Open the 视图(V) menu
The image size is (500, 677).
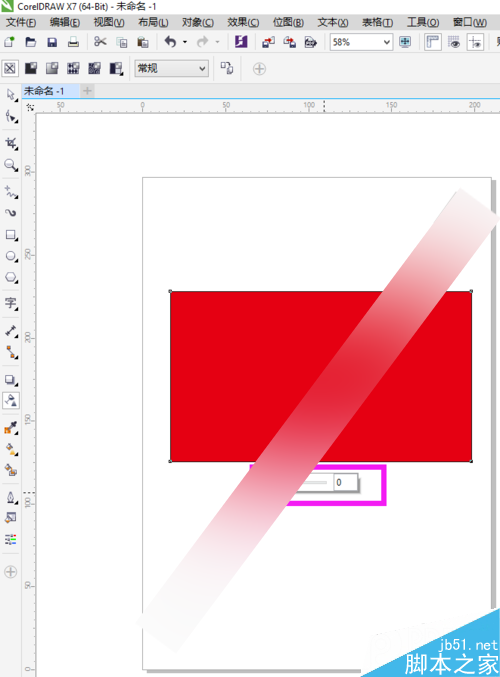coord(109,22)
